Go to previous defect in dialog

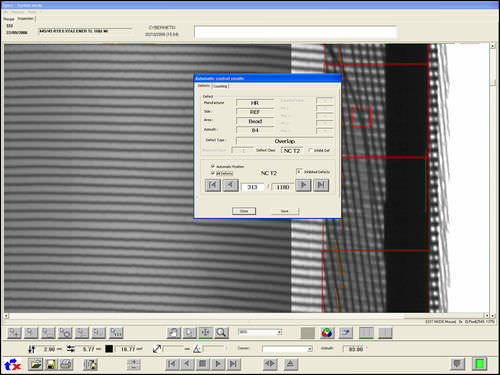click(230, 185)
